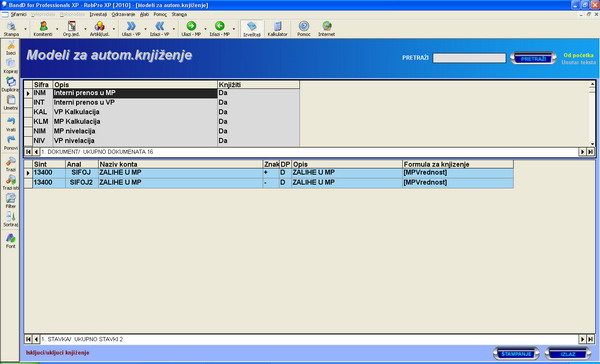Open the Alati menu
Viewport: 600px width, 364px height.
tap(144, 14)
